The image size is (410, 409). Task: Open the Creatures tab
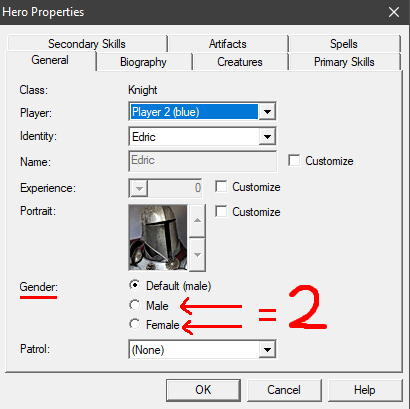tap(240, 62)
